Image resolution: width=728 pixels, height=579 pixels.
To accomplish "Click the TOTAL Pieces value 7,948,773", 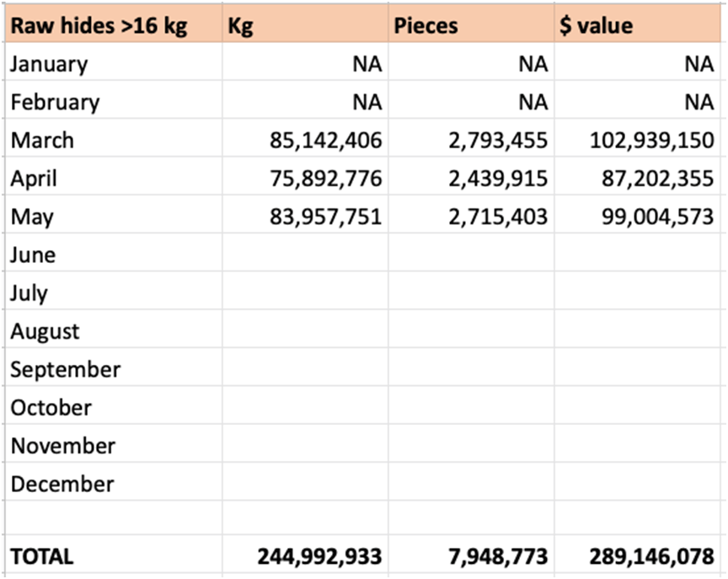I will point(471,555).
